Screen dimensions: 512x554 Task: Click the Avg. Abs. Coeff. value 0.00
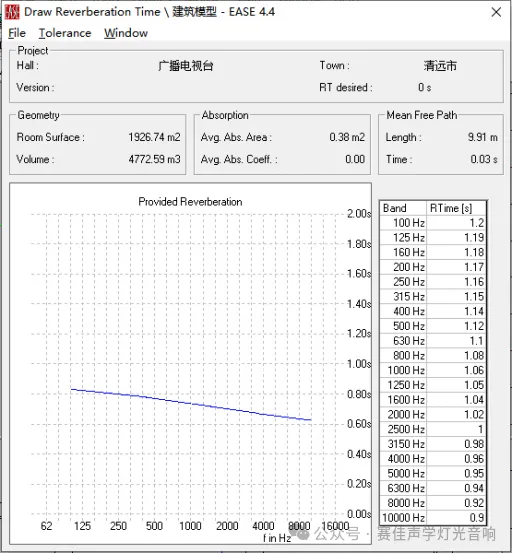[x=355, y=159]
